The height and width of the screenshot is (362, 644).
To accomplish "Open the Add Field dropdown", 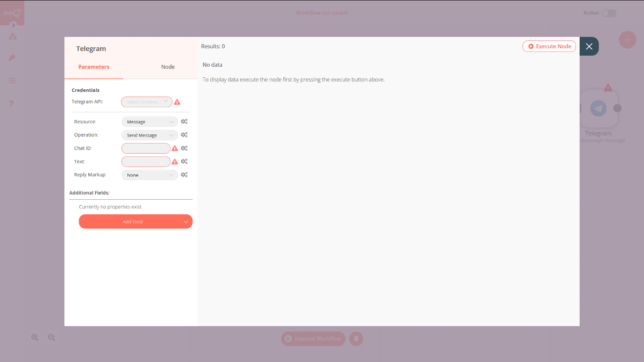I will [x=136, y=222].
